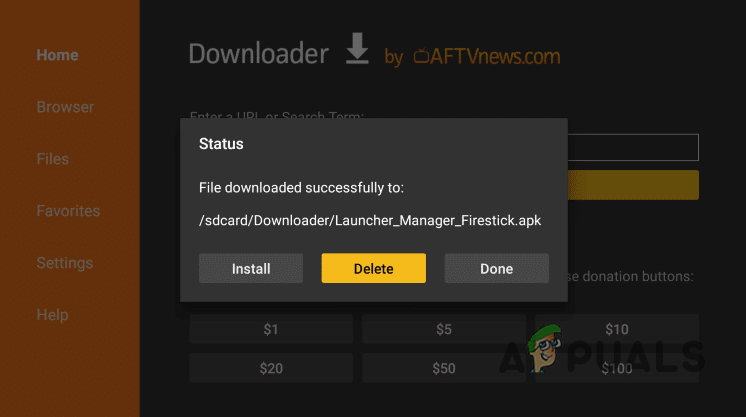Open the Settings section
This screenshot has width=746, height=417.
pyautogui.click(x=65, y=263)
